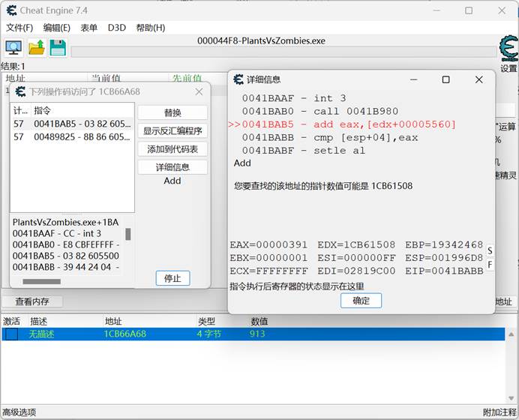Click the 停止 button
Image resolution: width=519 pixels, height=420 pixels.
click(x=172, y=278)
